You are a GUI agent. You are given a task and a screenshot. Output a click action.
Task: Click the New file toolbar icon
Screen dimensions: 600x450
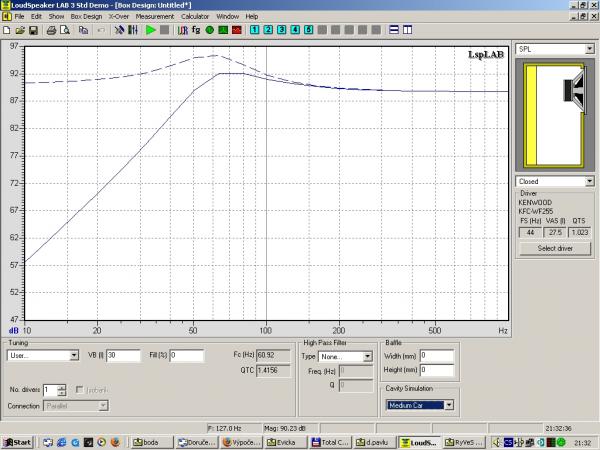[x=8, y=30]
